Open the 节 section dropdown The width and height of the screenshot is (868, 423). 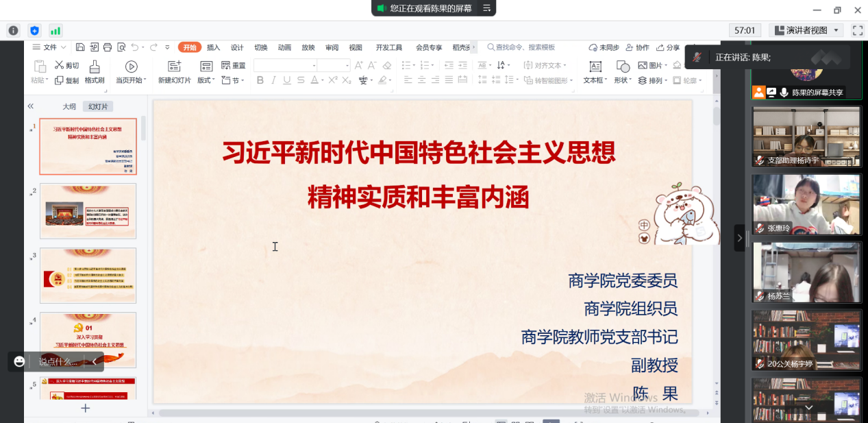pyautogui.click(x=233, y=80)
